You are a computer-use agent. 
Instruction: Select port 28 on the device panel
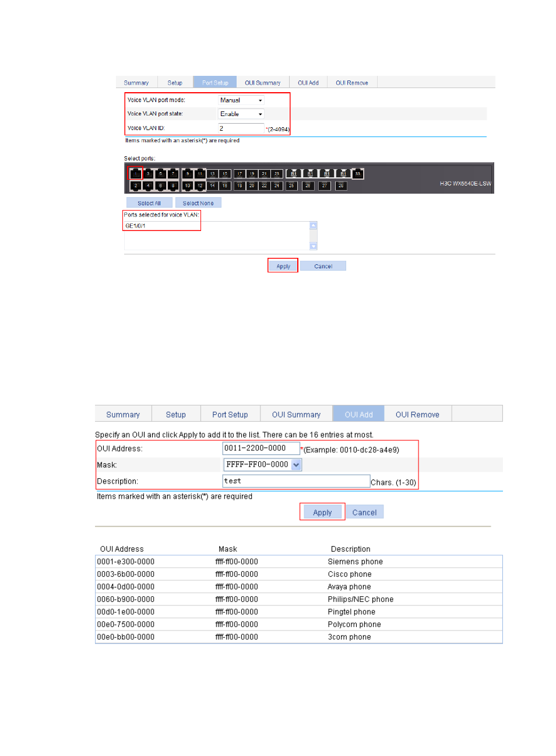point(341,185)
